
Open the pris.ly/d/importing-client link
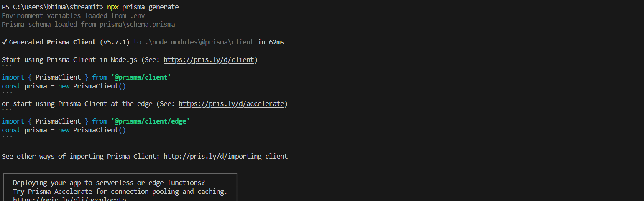click(x=225, y=156)
